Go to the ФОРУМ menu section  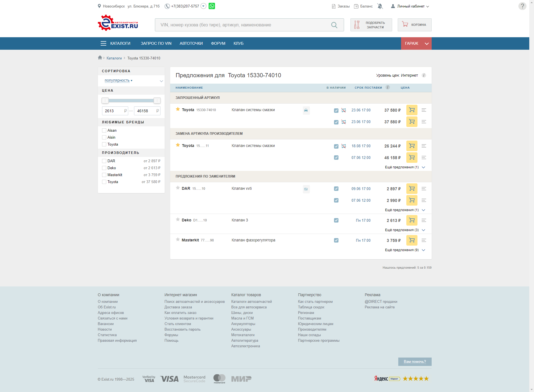(218, 43)
